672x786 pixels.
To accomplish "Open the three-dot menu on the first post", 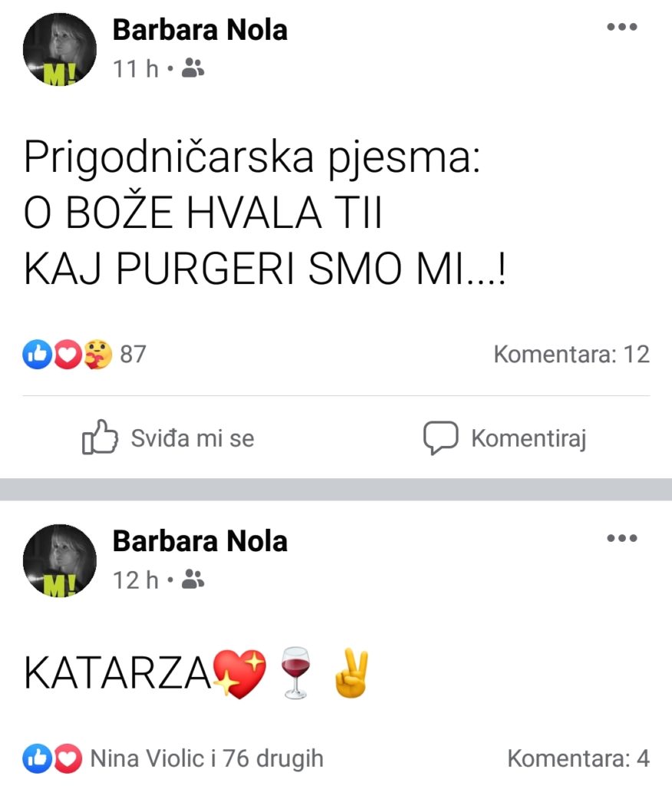I will pos(622,27).
